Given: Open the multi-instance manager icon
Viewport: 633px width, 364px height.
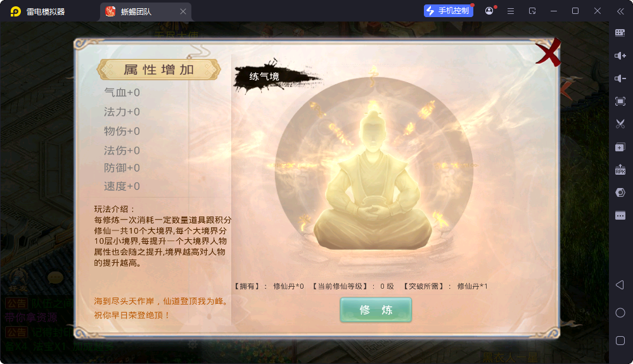Looking at the screenshot, I should (620, 147).
